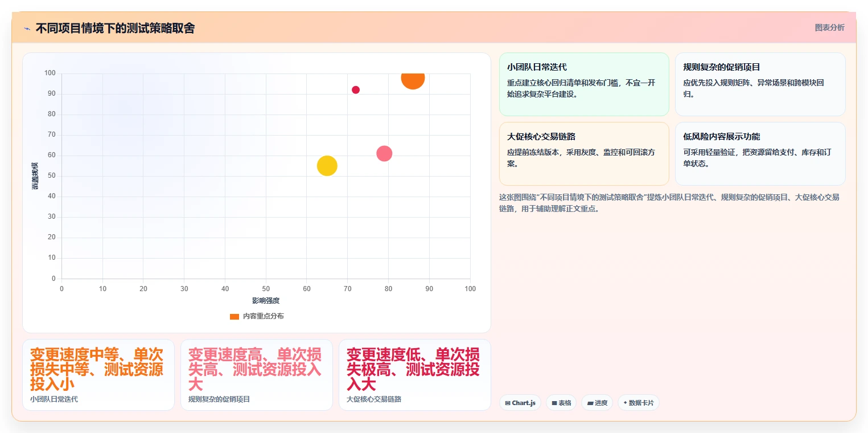This screenshot has height=433, width=868.
Task: Click the 表格 tag
Action: tap(561, 403)
